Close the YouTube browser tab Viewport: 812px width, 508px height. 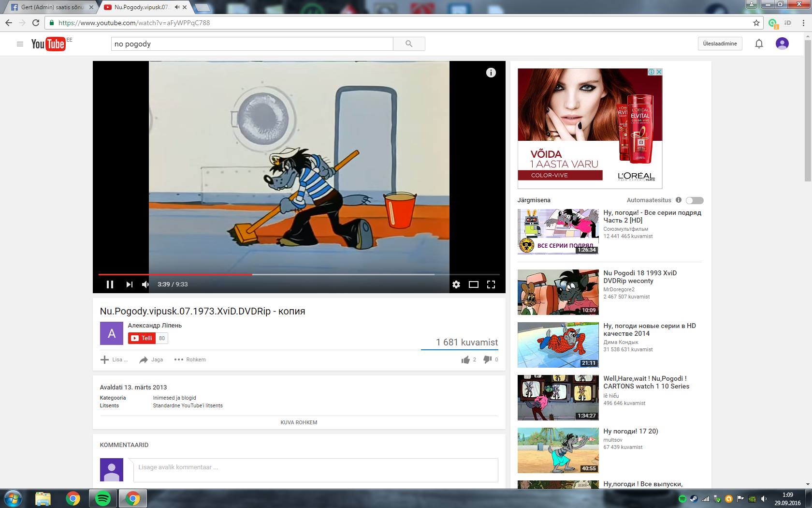pos(185,7)
